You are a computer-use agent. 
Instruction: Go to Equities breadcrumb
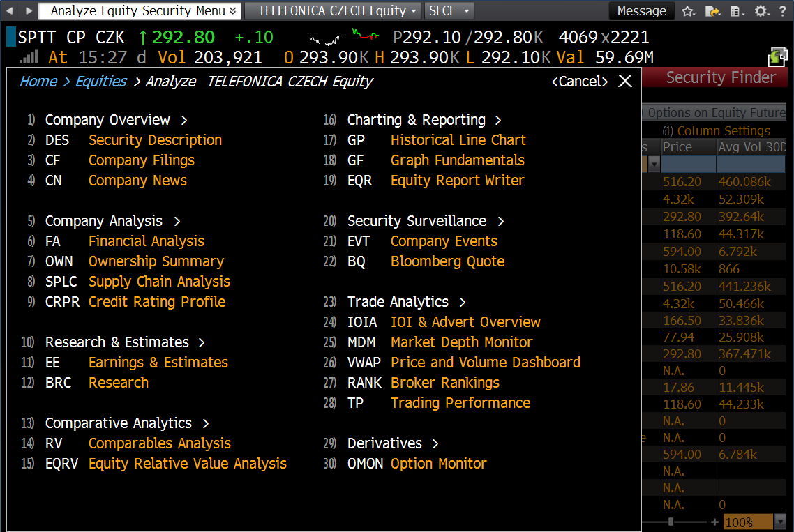[100, 82]
